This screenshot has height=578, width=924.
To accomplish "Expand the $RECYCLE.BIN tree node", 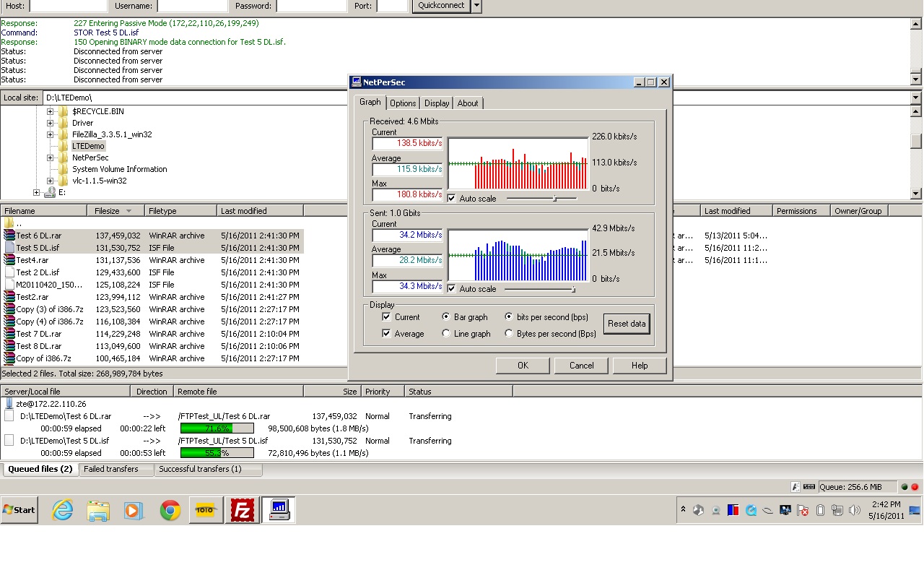I will coord(51,111).
